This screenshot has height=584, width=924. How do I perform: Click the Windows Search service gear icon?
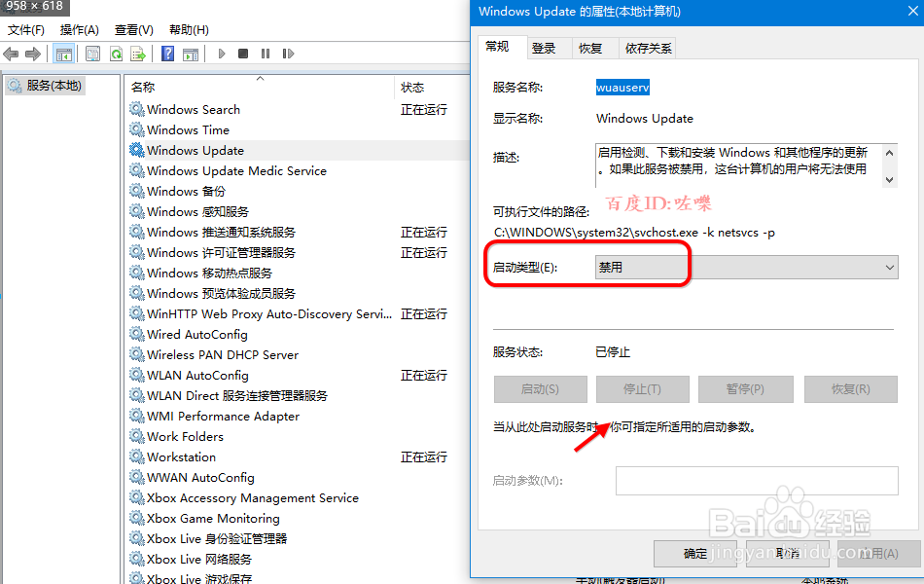tap(137, 109)
